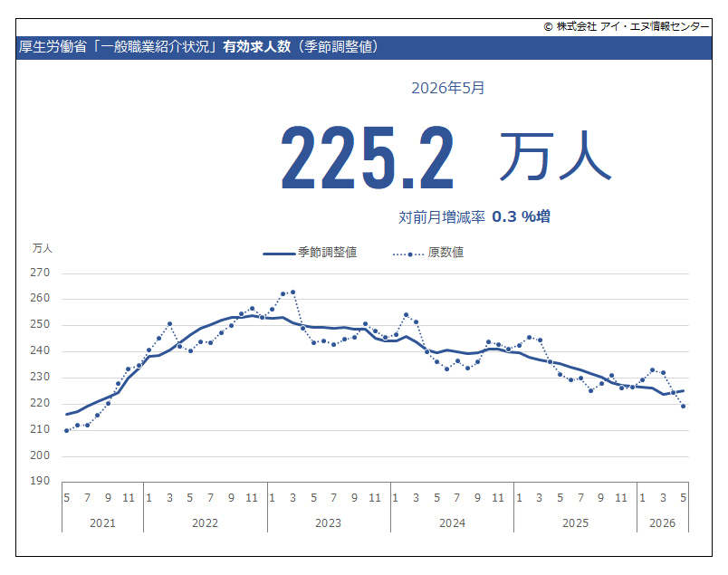Viewport: 728px width, 575px height.
Task: Click the 0.3 %増 value
Action: click(x=521, y=216)
